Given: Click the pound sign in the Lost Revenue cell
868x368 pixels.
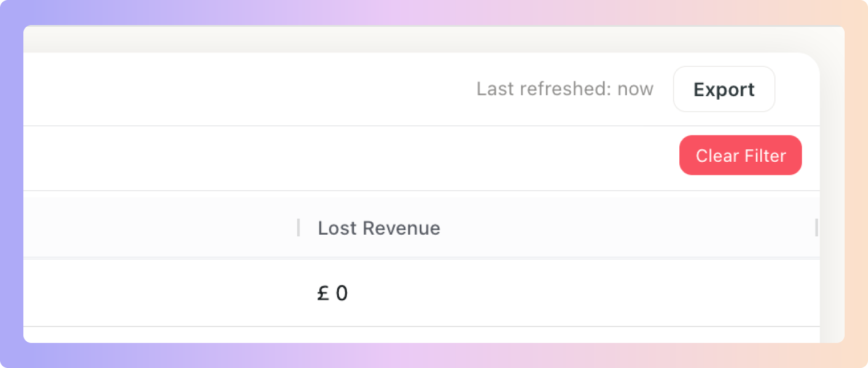Looking at the screenshot, I should tap(323, 293).
